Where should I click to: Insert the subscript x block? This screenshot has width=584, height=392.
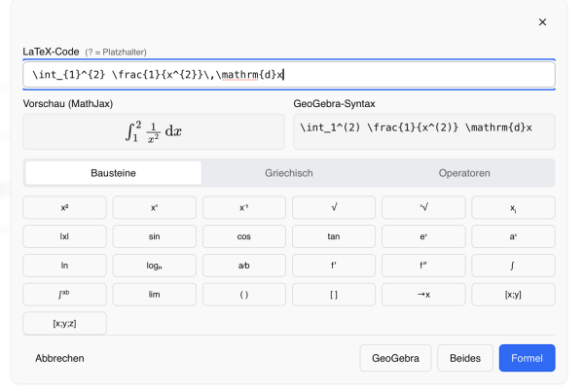tap(513, 207)
